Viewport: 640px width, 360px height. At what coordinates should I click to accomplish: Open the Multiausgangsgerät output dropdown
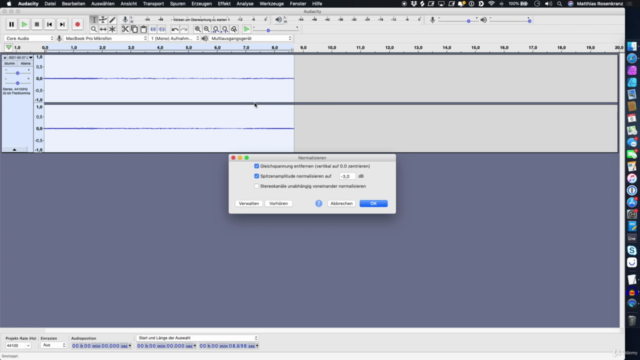[x=251, y=38]
